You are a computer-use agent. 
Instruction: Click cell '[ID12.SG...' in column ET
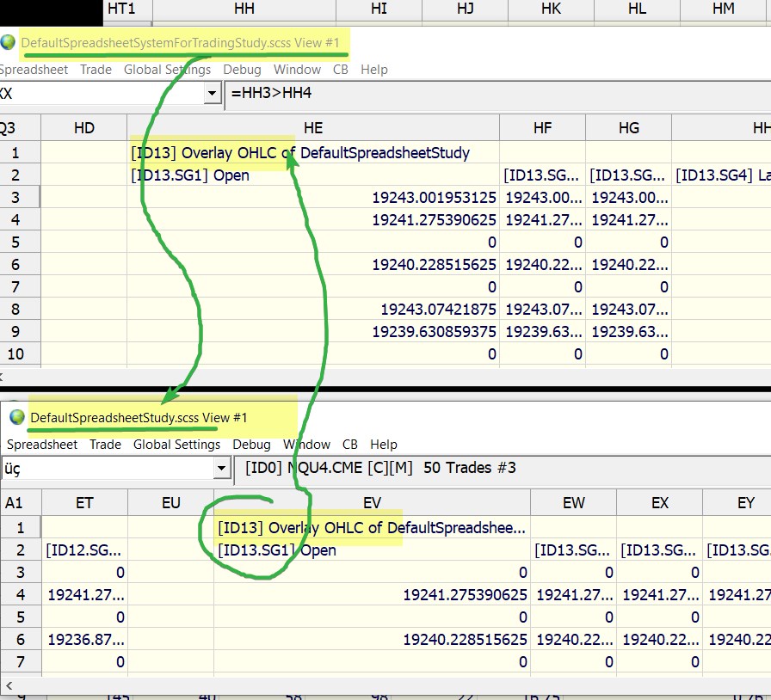coord(84,550)
